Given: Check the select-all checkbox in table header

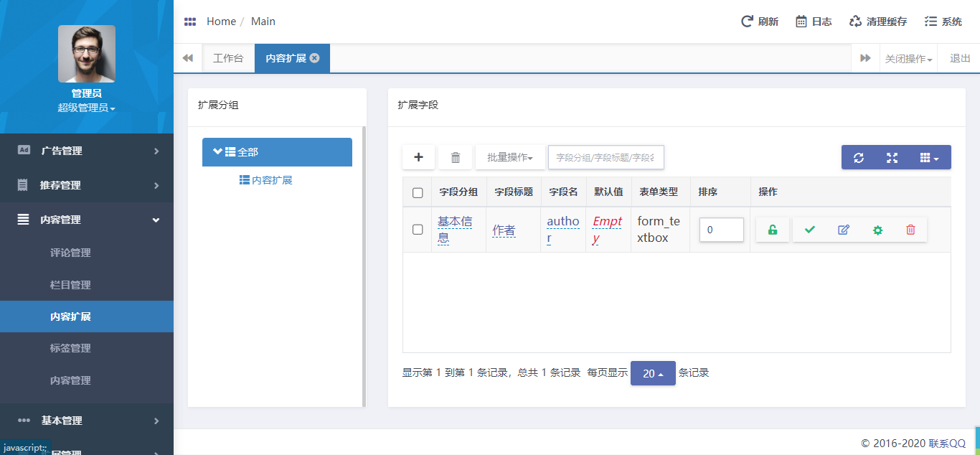Looking at the screenshot, I should pos(418,192).
